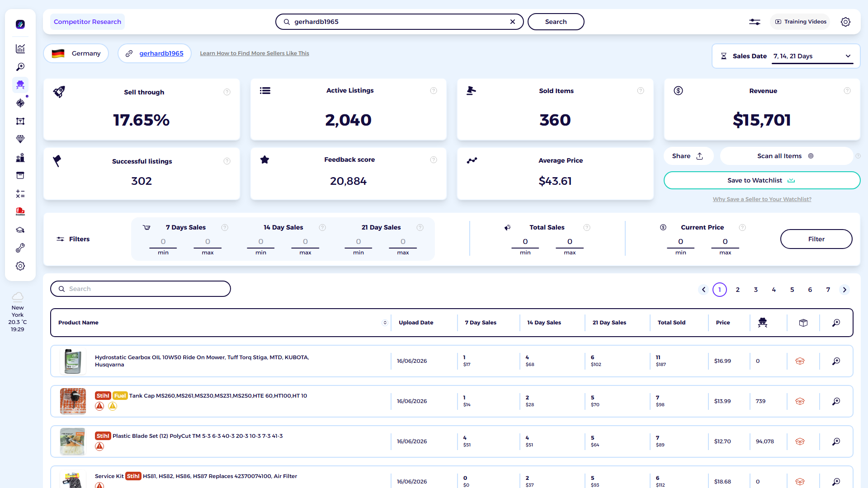Scan item magnifier for Stihl Tank Cap row

(836, 401)
